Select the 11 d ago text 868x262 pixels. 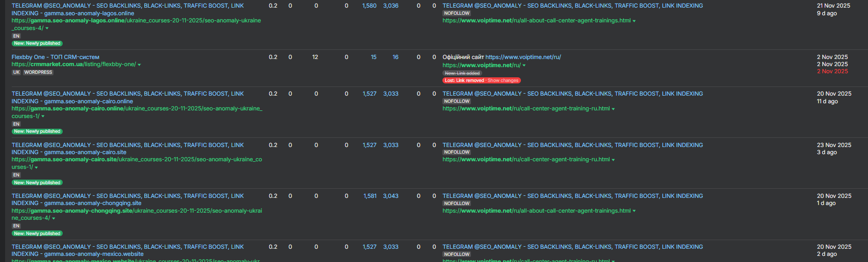(x=827, y=101)
